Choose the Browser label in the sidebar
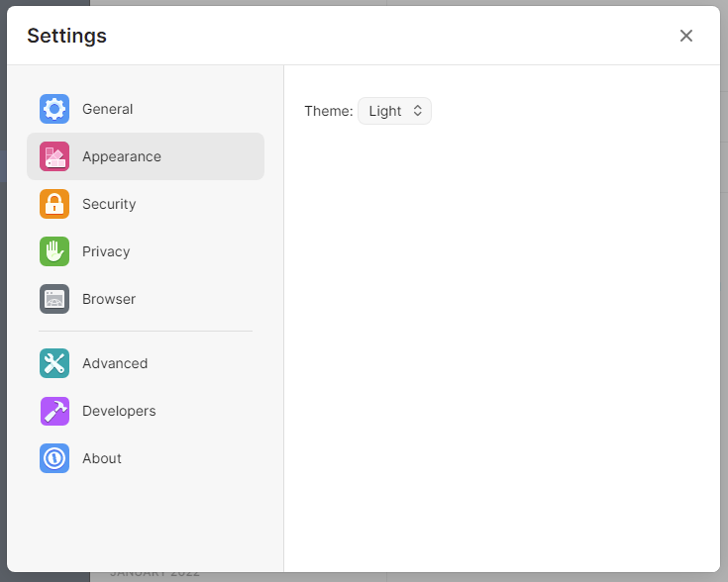Screen dimensions: 728x582 pos(109,299)
